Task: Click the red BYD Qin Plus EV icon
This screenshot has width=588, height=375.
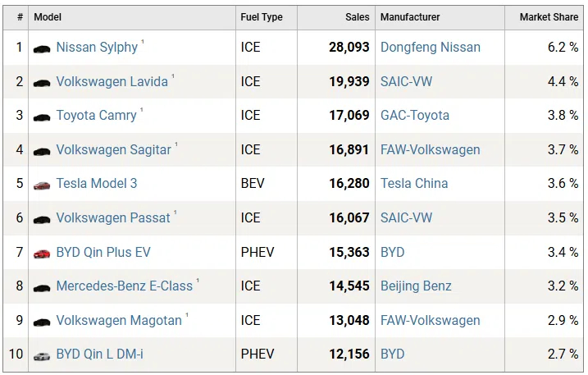Action: point(42,254)
